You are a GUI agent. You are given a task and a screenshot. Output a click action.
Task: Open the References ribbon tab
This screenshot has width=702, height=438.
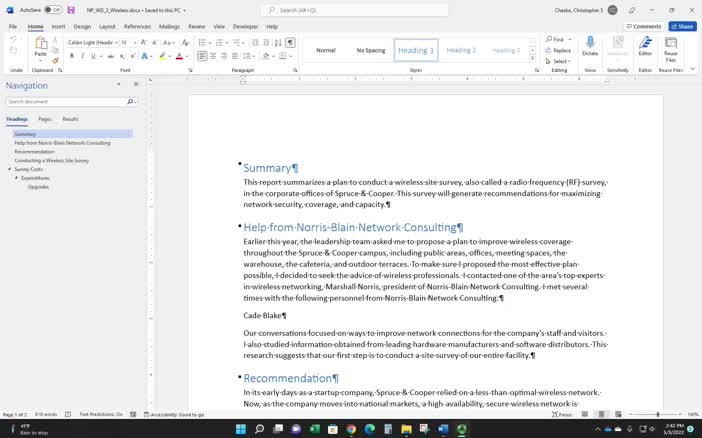[137, 26]
